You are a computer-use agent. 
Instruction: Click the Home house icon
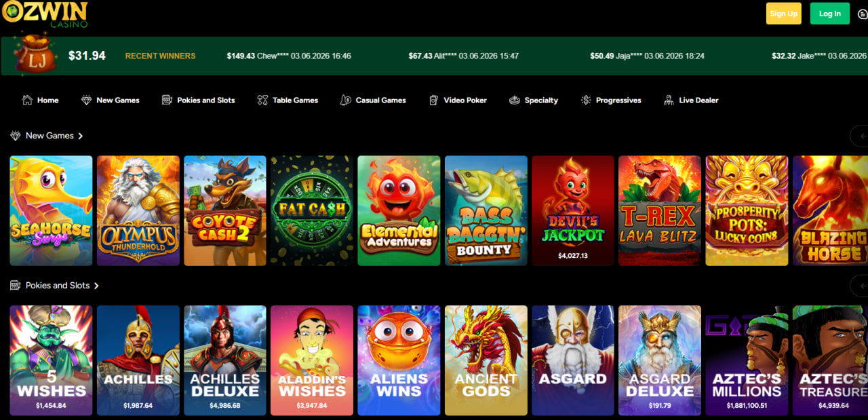tap(27, 100)
